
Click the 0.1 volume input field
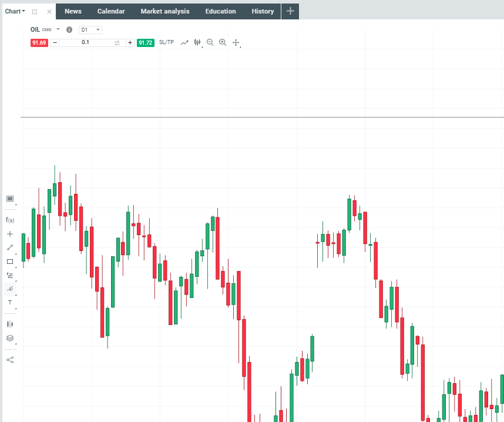pyautogui.click(x=86, y=43)
